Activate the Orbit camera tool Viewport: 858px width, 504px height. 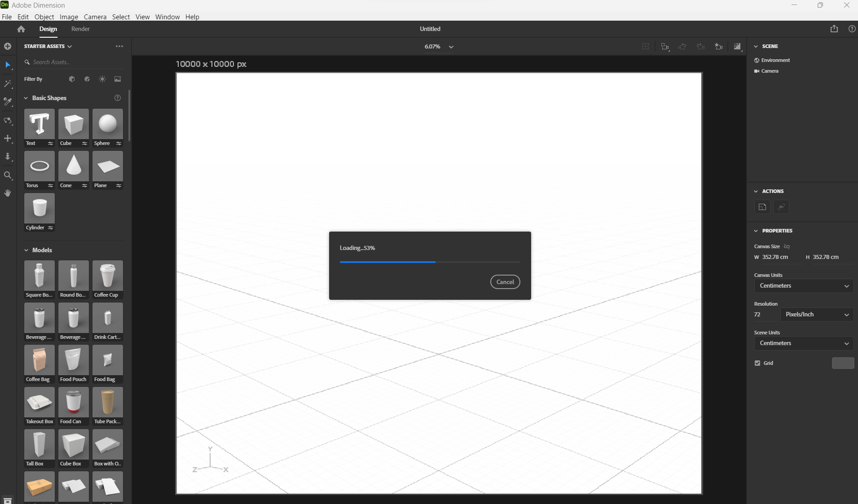(x=8, y=120)
